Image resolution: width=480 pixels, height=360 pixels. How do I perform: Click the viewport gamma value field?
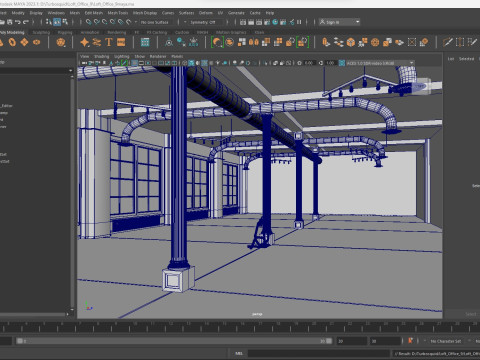pos(330,63)
